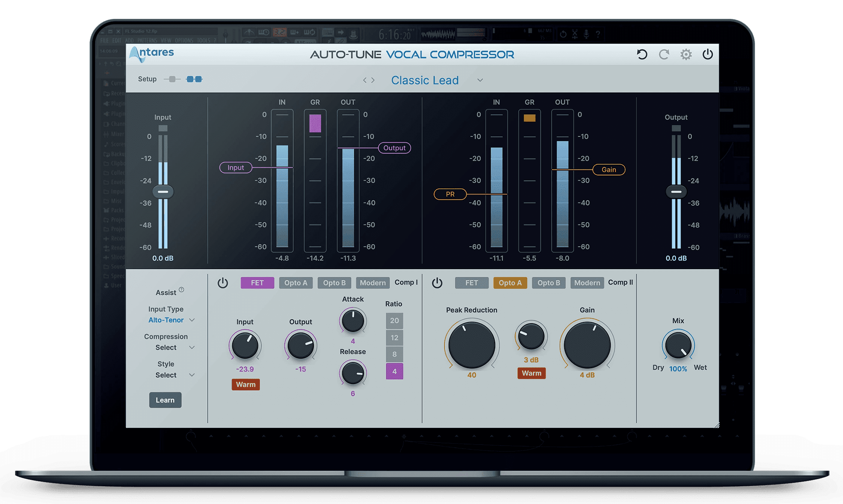
Task: Open the Style Select dropdown
Action: (174, 375)
